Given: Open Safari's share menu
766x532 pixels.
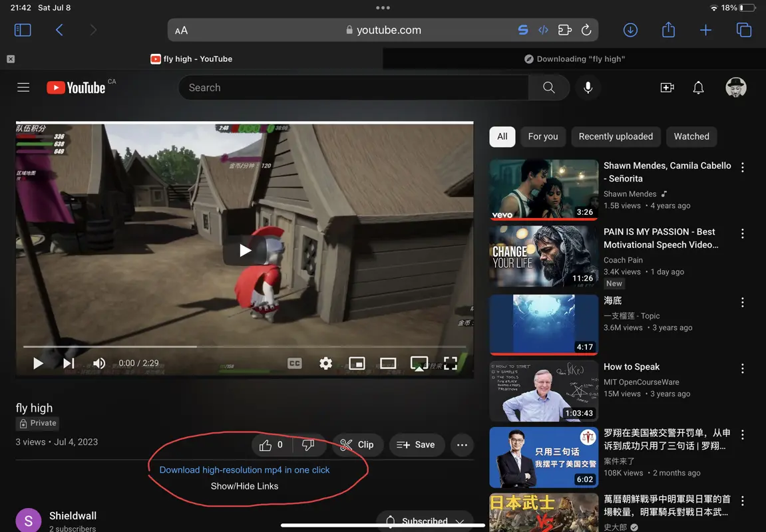Looking at the screenshot, I should [x=668, y=29].
